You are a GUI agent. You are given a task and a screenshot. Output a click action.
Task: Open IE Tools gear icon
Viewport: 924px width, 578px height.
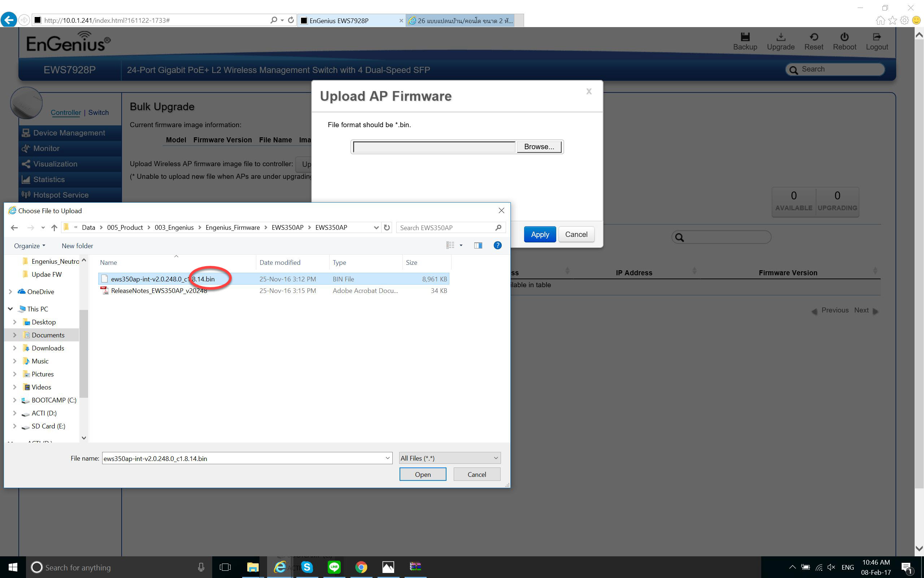point(904,20)
